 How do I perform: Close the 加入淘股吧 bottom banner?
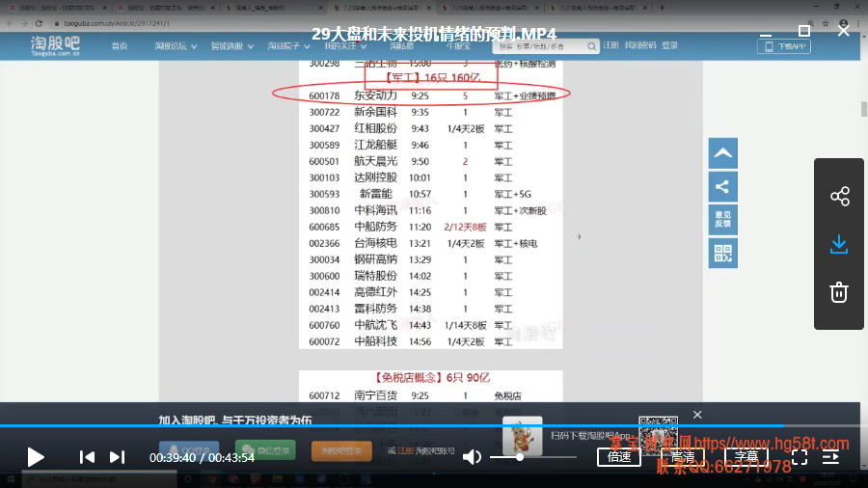tap(697, 415)
